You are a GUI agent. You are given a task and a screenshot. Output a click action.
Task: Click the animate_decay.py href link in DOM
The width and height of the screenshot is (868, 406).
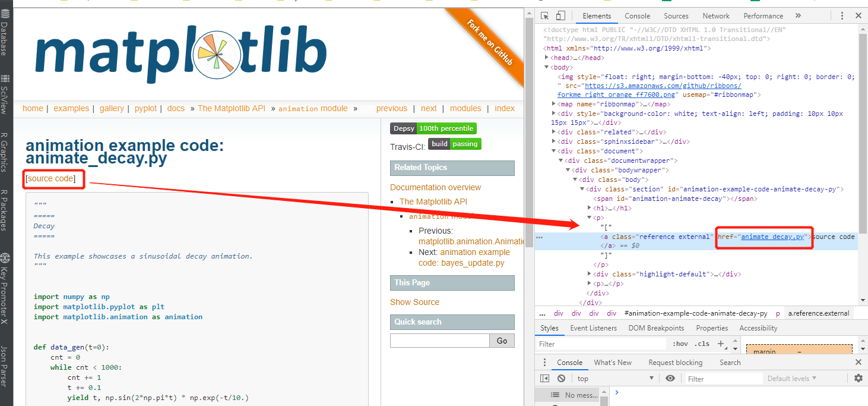click(x=772, y=237)
